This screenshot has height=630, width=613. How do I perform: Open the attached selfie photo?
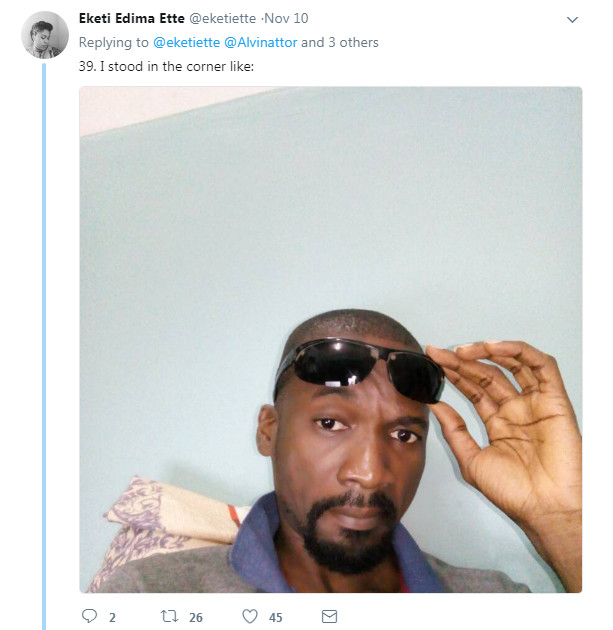coord(331,340)
